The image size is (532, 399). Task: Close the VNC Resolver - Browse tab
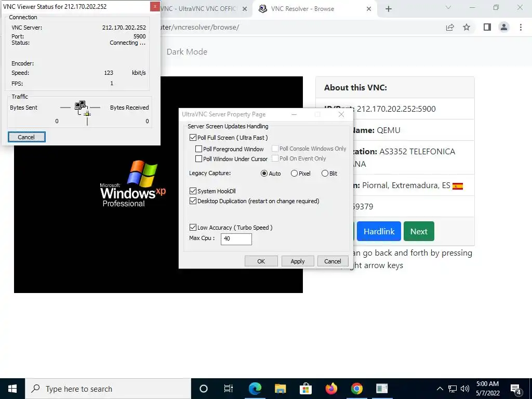coord(369,9)
